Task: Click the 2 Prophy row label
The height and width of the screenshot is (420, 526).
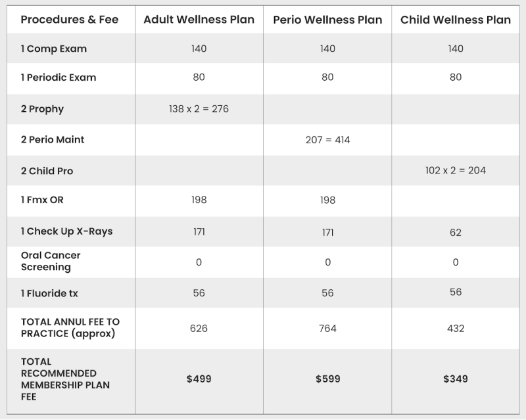Action: coord(42,109)
